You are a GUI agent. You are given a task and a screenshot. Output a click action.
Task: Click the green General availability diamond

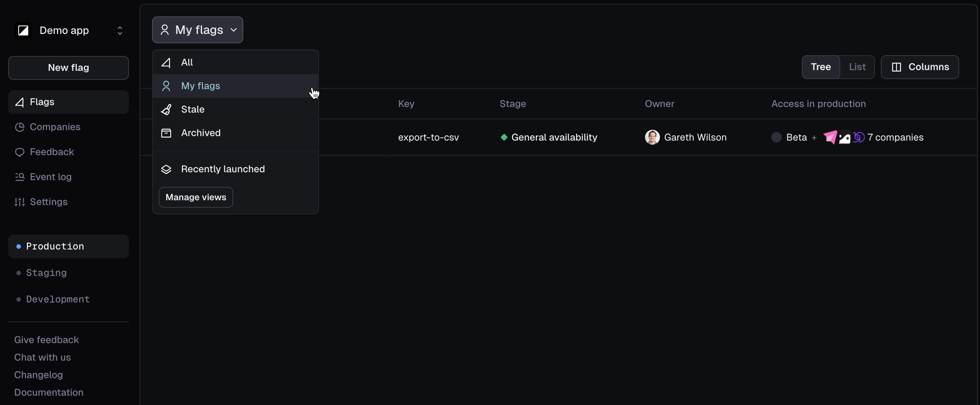504,137
